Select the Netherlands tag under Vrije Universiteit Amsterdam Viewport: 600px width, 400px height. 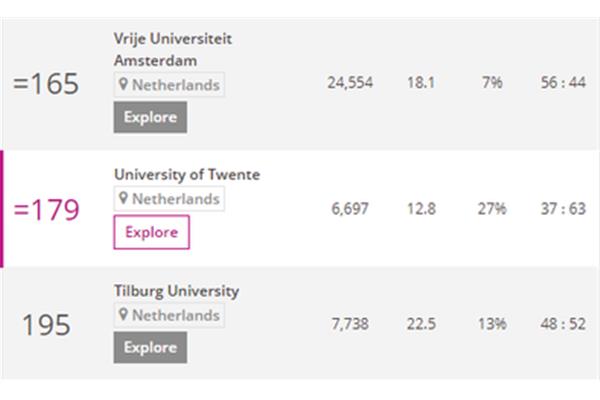(x=169, y=85)
